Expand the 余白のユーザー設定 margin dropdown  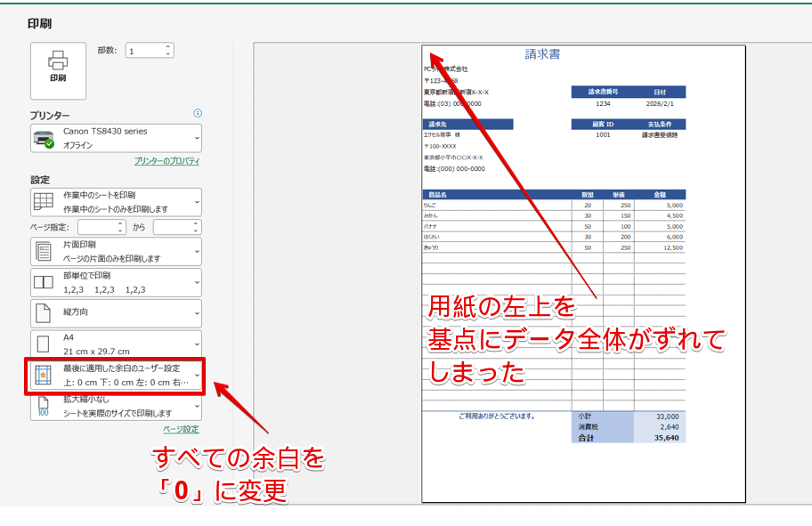196,374
